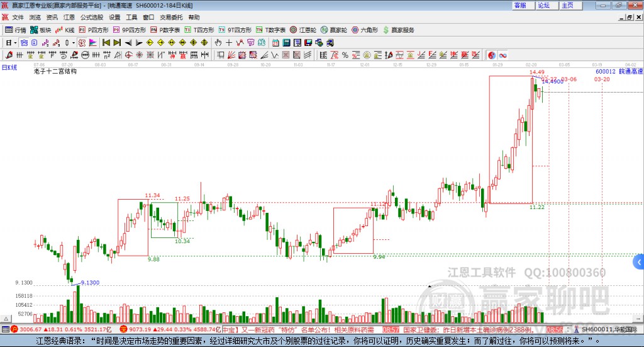Click the n² square tool icon
The height and width of the screenshot is (347, 644).
click(107, 55)
